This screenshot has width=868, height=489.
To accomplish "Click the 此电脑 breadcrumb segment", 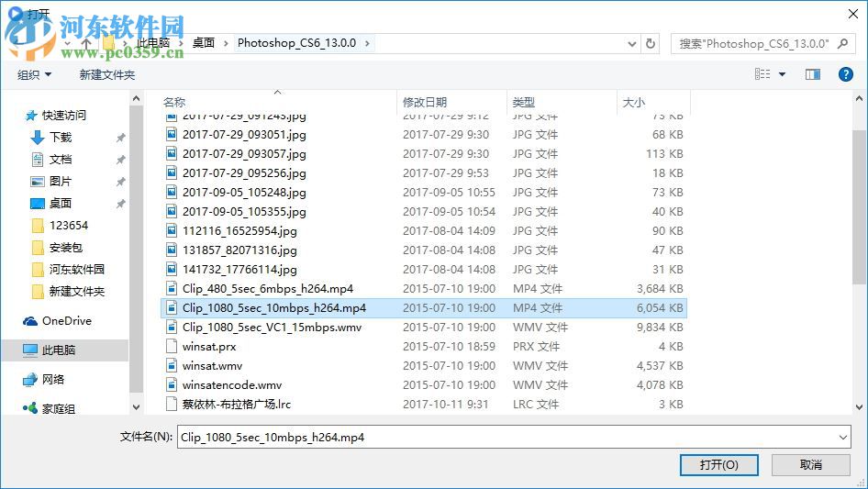I will tap(153, 42).
